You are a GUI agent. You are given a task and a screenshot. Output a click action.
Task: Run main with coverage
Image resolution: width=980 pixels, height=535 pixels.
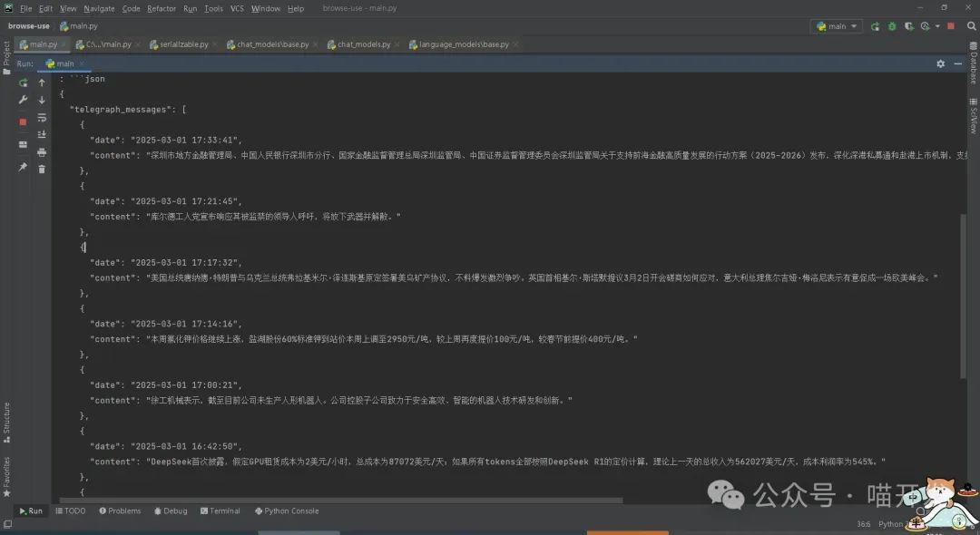tap(908, 26)
